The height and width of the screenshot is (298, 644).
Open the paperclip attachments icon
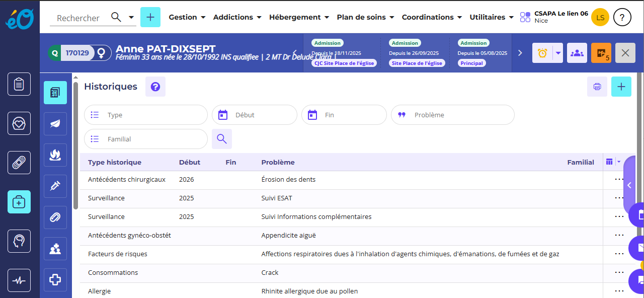click(55, 217)
